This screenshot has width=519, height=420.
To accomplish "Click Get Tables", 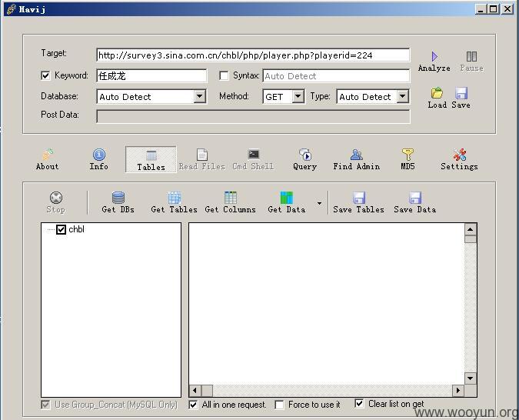I will 174,202.
